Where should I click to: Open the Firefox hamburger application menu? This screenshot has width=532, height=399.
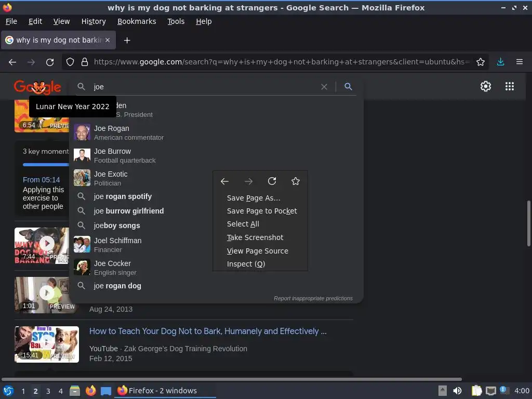520,62
